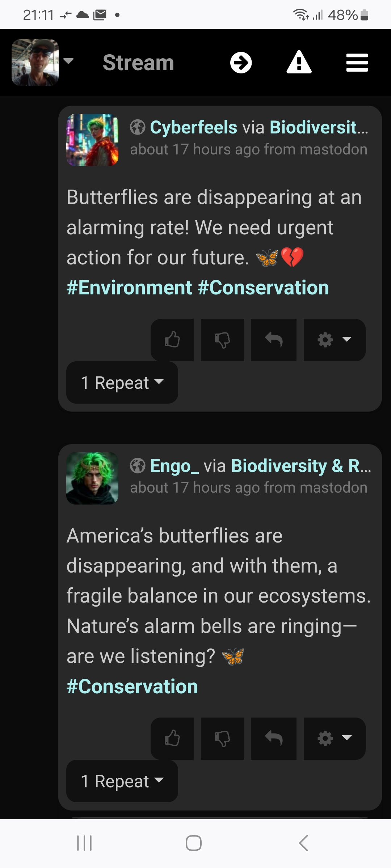Reply to the Cyberfeels post

click(274, 340)
